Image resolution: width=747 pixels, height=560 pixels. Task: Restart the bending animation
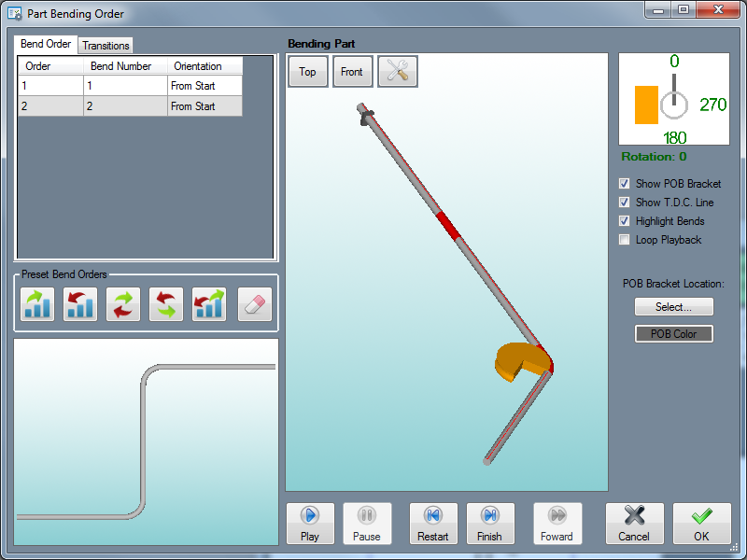pyautogui.click(x=433, y=524)
